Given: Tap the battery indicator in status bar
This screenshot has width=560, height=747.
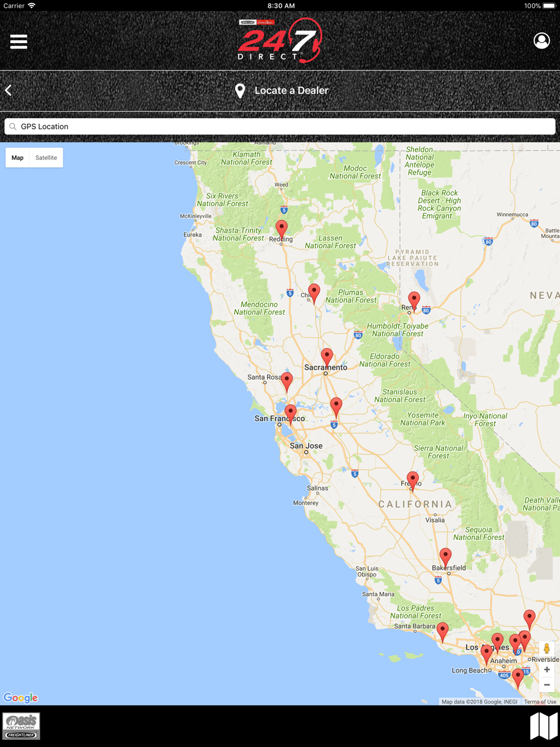Looking at the screenshot, I should (549, 6).
